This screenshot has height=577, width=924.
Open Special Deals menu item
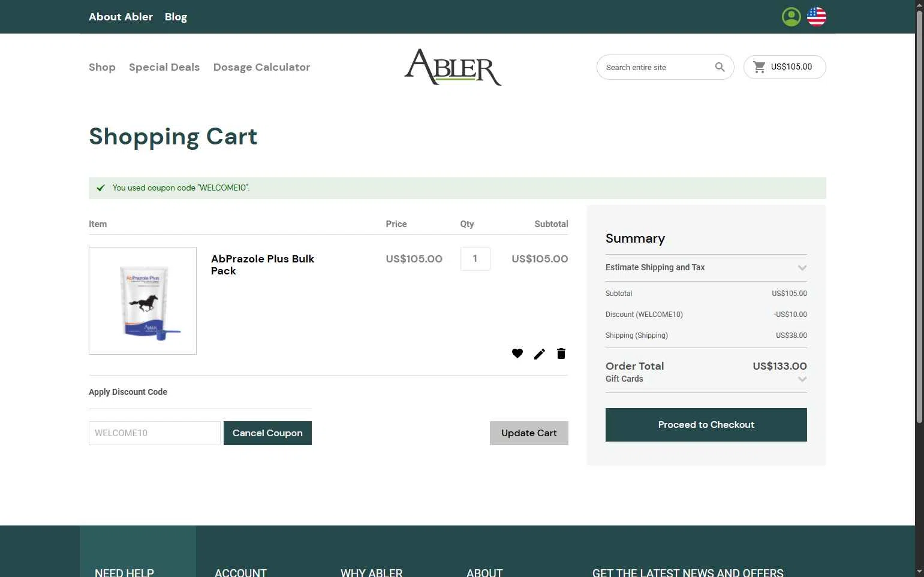coord(164,67)
